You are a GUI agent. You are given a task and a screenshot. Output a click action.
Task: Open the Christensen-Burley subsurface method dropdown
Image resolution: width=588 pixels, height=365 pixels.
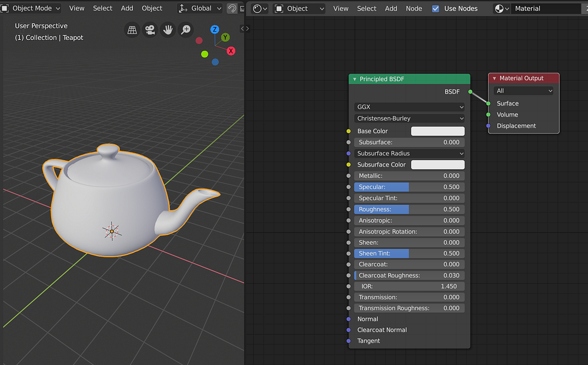tap(409, 118)
